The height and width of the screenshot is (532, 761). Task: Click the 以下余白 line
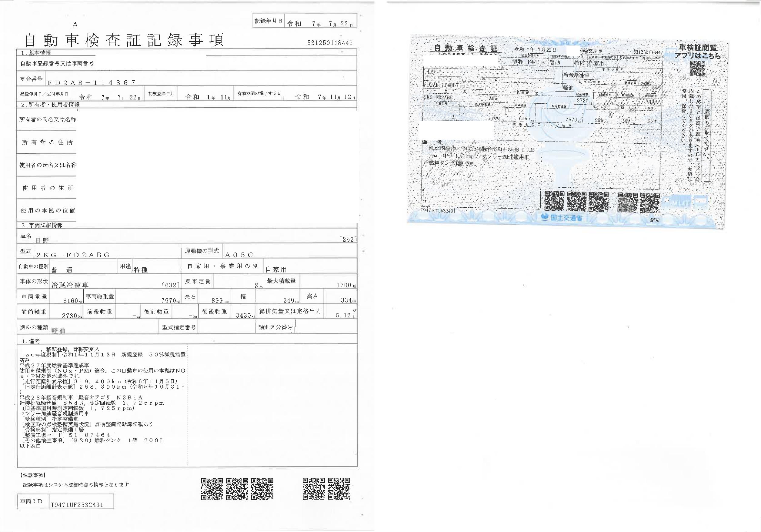[30, 446]
